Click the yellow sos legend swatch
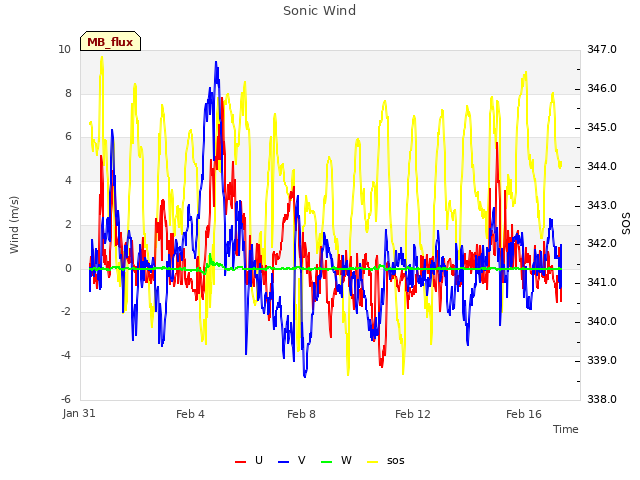The height and width of the screenshot is (480, 640). 372,462
